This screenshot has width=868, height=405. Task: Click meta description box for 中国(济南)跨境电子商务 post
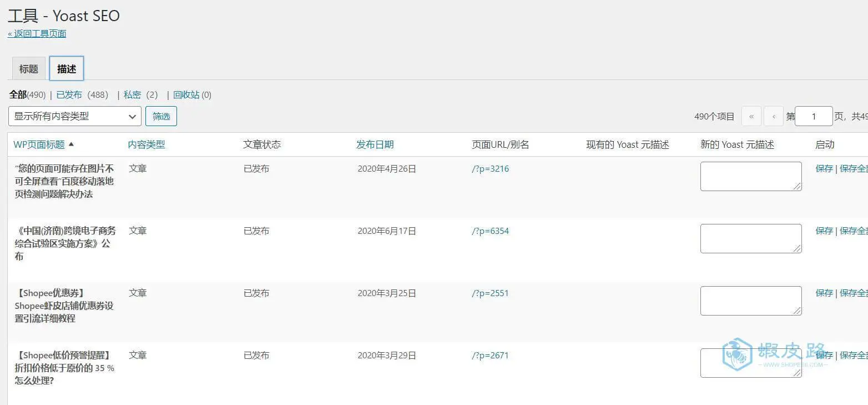[x=751, y=238]
